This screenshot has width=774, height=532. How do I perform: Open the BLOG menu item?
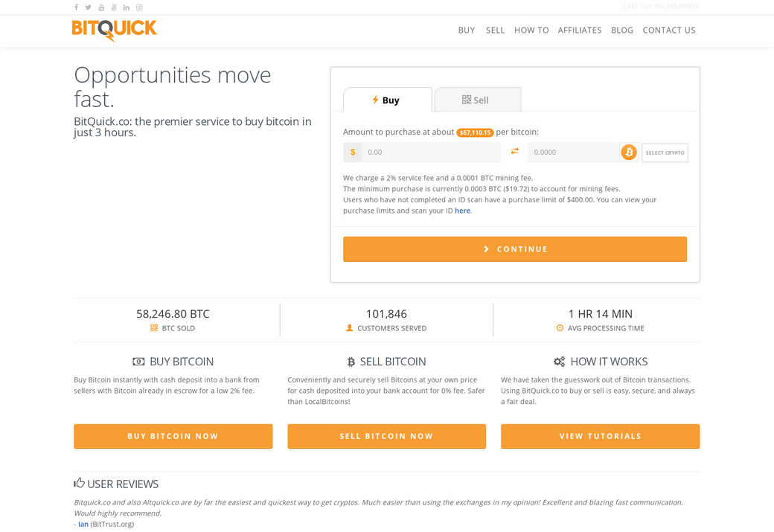coord(622,31)
